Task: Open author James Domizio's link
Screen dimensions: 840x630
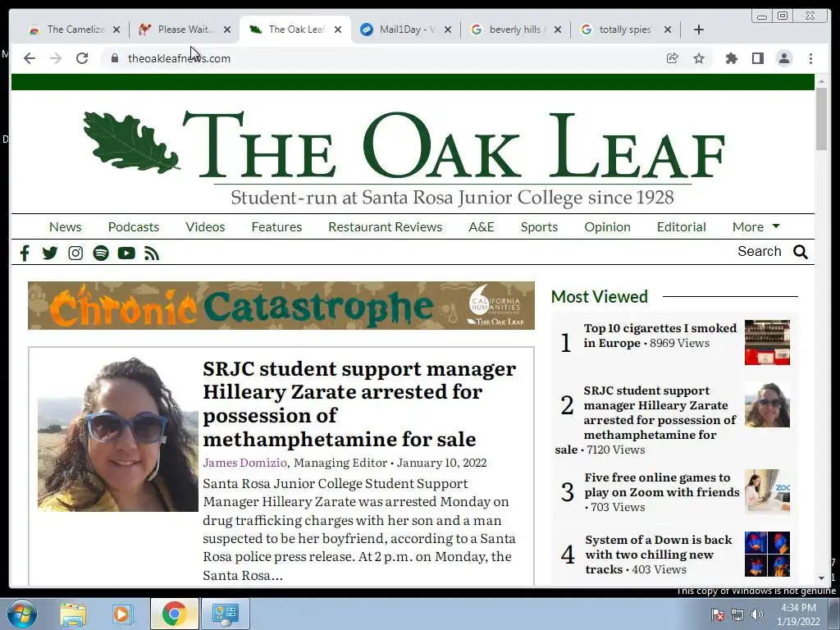Action: pyautogui.click(x=244, y=463)
